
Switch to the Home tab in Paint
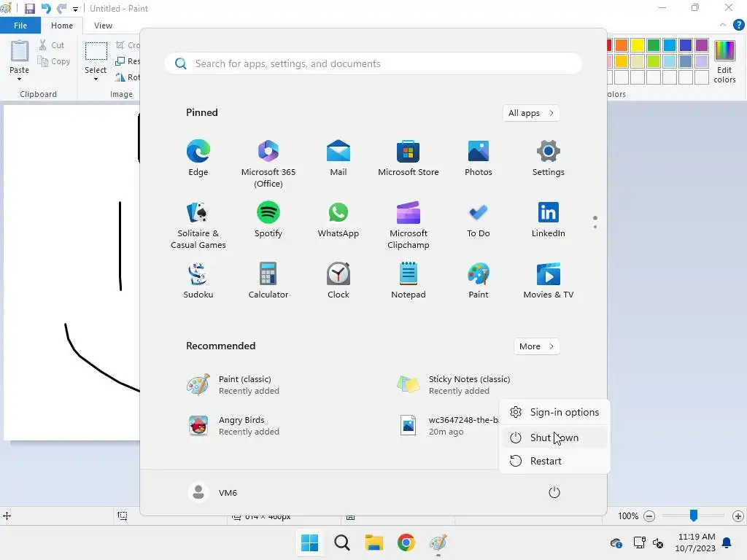point(62,26)
